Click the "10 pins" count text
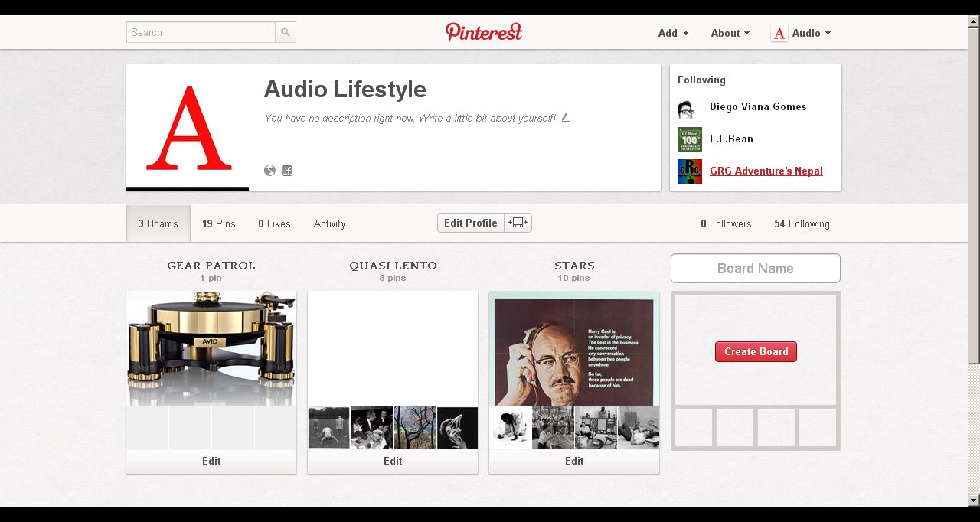This screenshot has width=980, height=522. (x=574, y=278)
